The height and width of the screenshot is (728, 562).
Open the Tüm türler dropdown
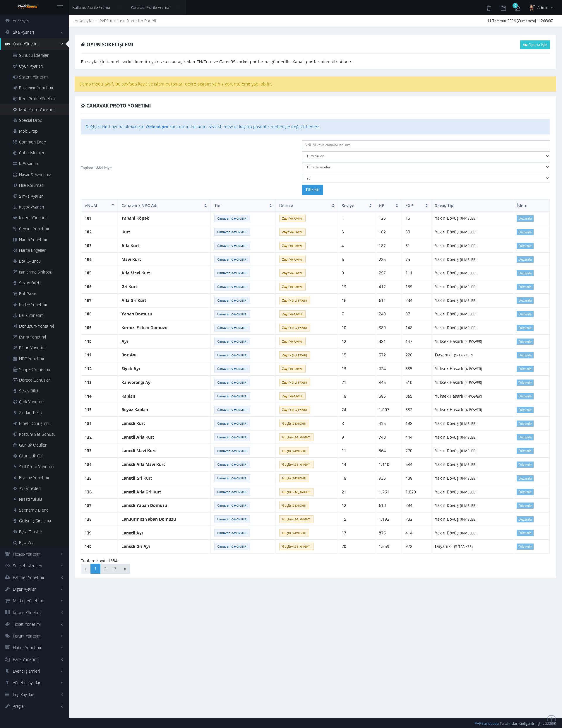pos(426,156)
